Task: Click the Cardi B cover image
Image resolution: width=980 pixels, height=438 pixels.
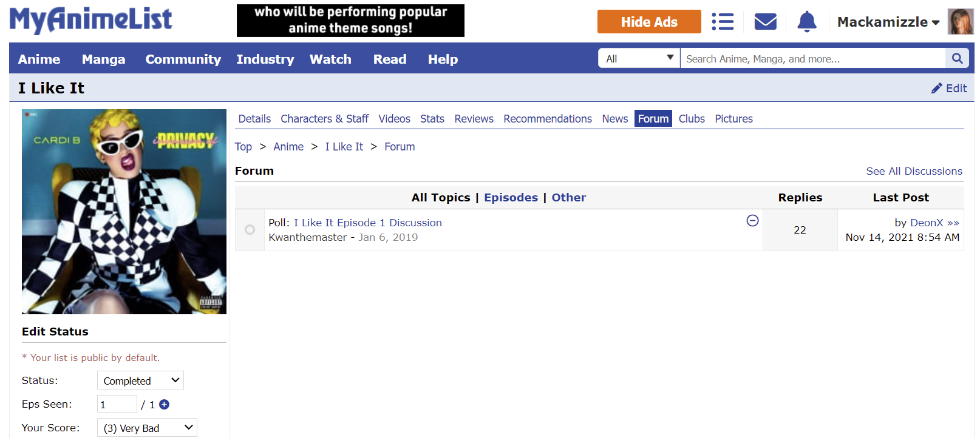Action: [x=124, y=212]
